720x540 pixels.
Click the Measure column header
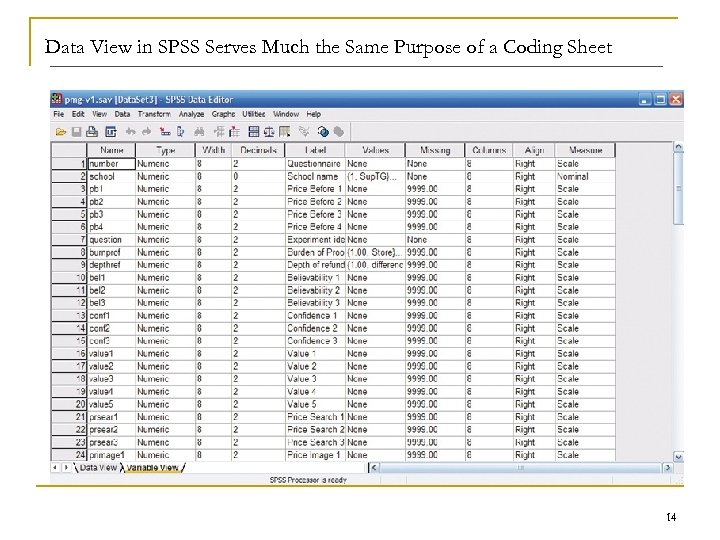[x=585, y=150]
